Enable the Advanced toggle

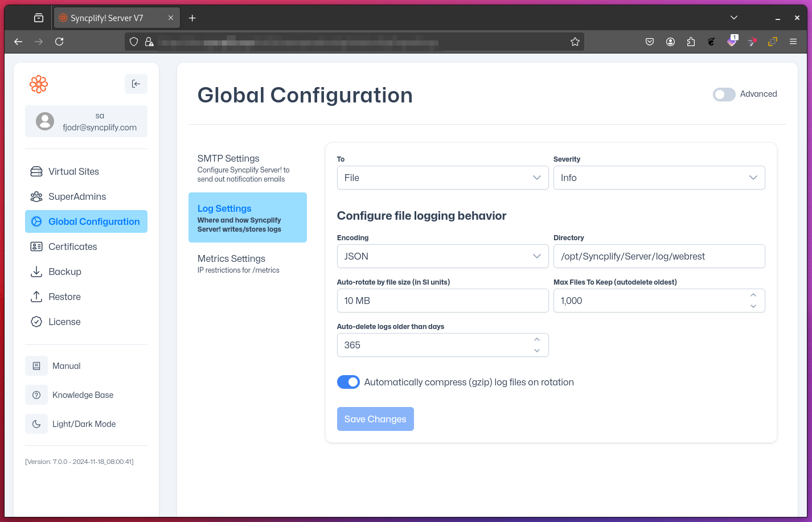(x=724, y=94)
